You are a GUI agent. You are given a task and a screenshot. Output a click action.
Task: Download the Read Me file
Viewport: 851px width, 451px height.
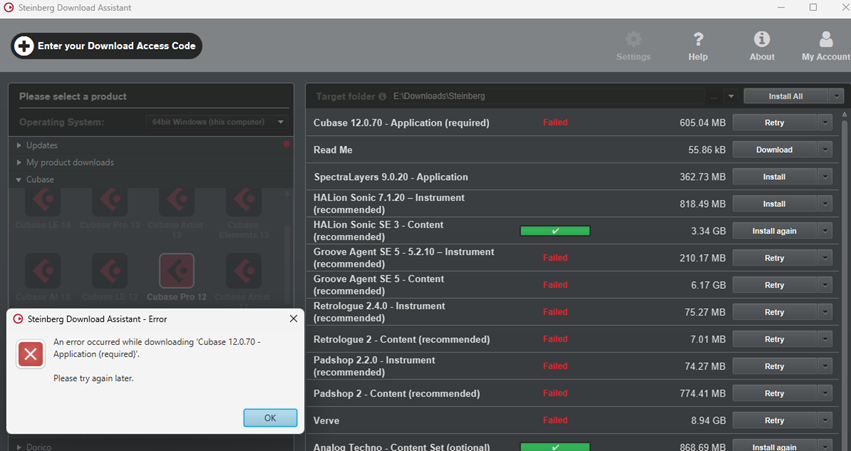coord(774,150)
